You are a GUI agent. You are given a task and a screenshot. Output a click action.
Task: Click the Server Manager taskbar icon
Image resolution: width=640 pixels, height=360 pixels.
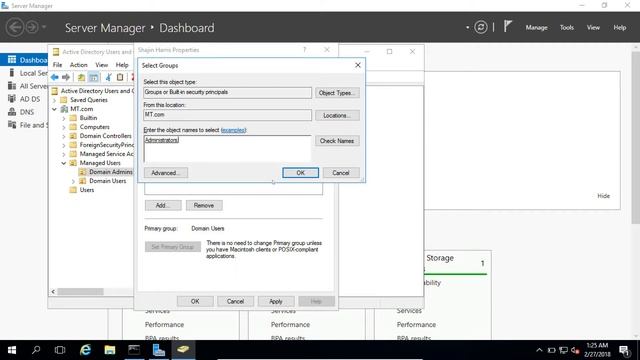[x=158, y=350]
